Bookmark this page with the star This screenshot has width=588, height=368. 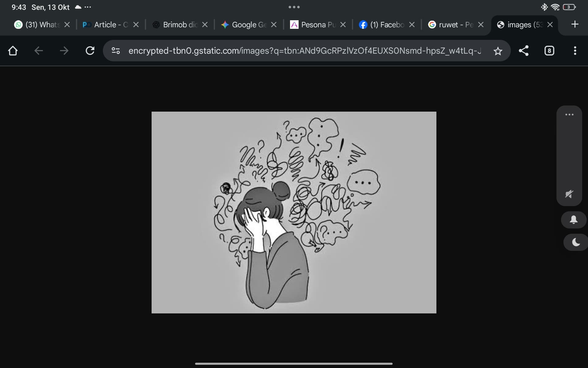[x=498, y=51]
